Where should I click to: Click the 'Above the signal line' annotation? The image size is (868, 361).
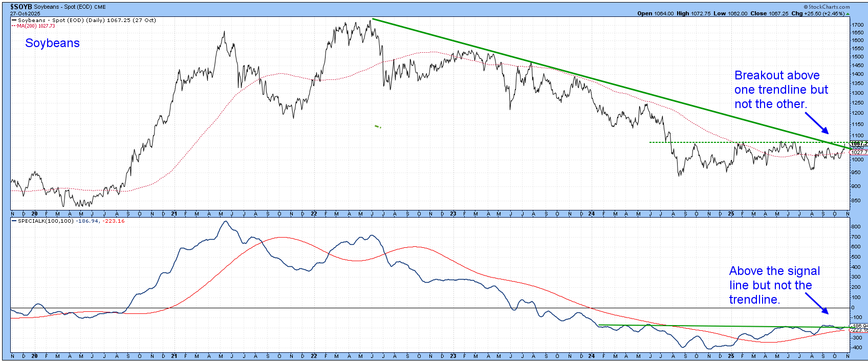(x=774, y=285)
